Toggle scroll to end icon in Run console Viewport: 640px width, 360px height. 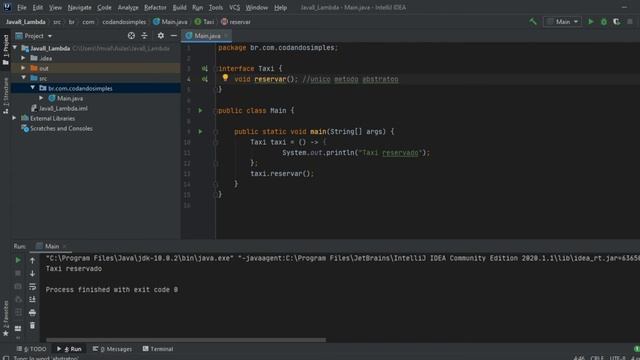tap(32, 300)
